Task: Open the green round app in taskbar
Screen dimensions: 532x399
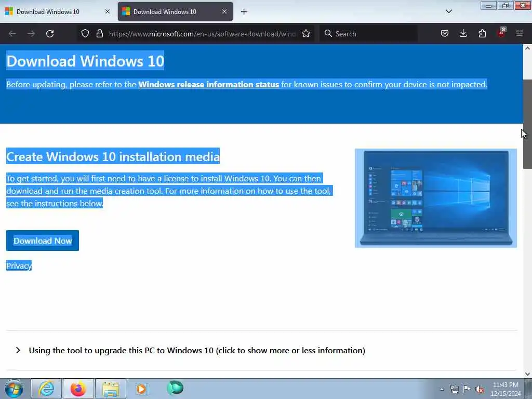Action: 175,388
